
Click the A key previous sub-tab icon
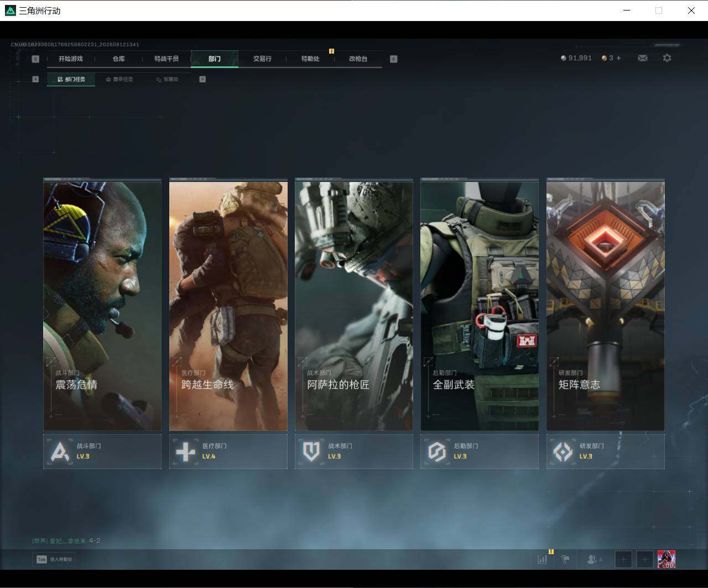(x=35, y=79)
